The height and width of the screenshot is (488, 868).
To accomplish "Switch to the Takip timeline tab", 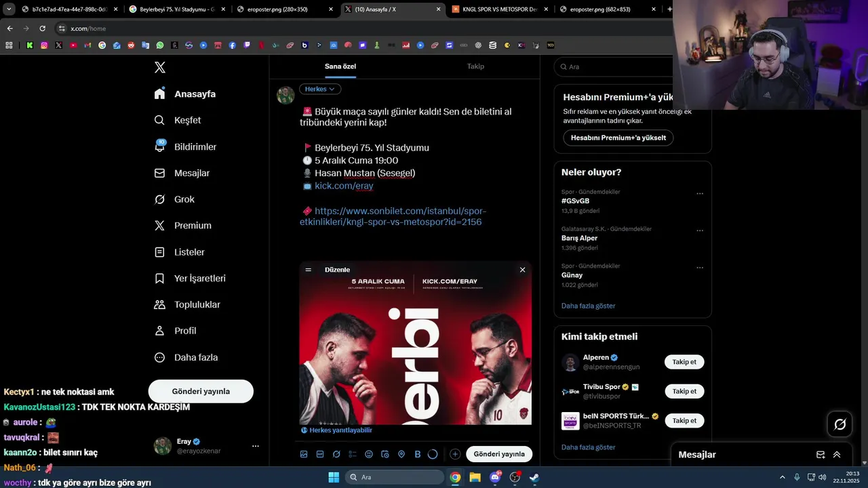I will click(x=475, y=66).
